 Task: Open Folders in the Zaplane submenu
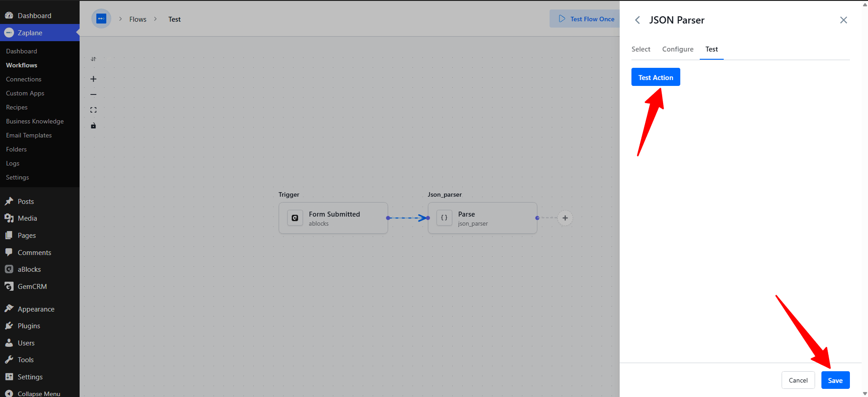coord(16,149)
